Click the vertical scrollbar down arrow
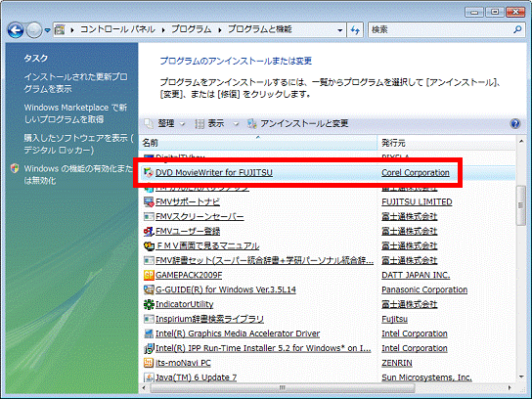 click(521, 377)
